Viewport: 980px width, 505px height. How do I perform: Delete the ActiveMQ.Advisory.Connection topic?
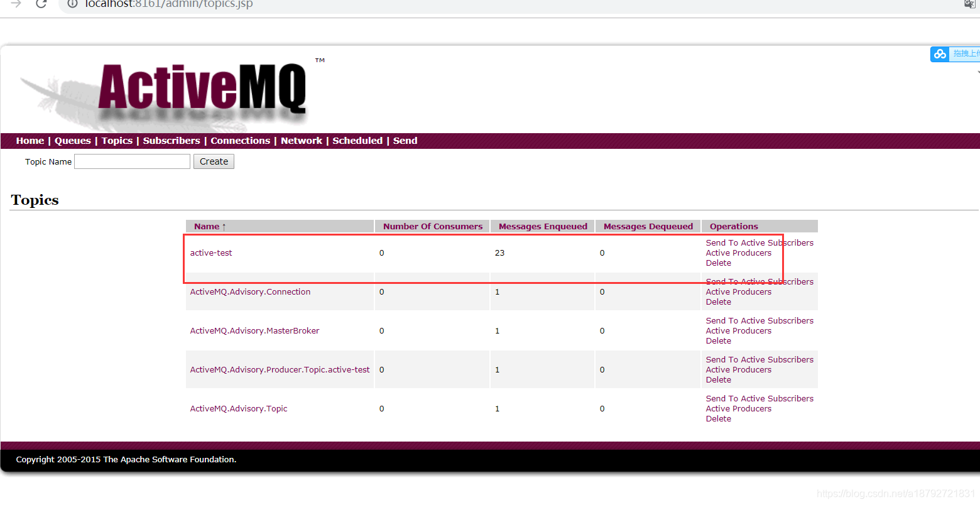[719, 301]
